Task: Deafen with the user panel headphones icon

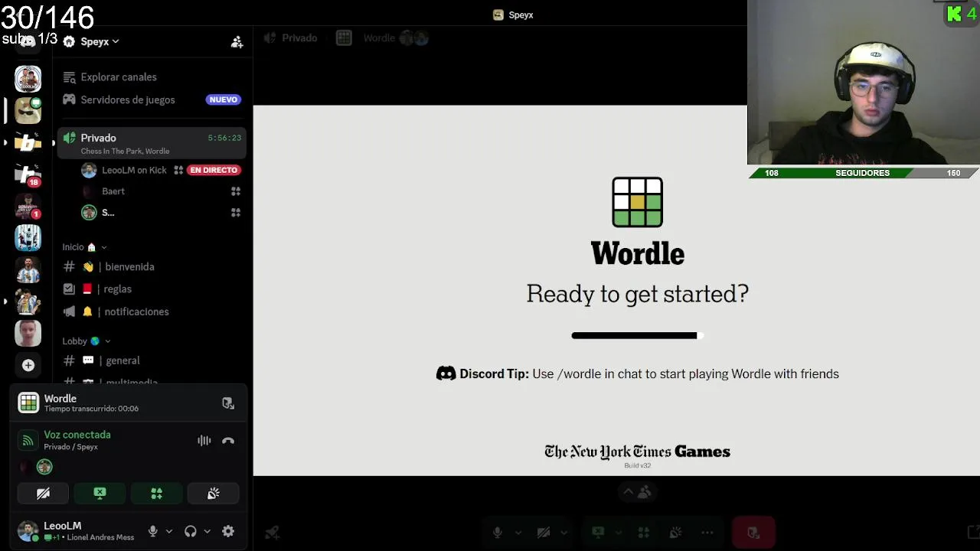Action: point(191,531)
